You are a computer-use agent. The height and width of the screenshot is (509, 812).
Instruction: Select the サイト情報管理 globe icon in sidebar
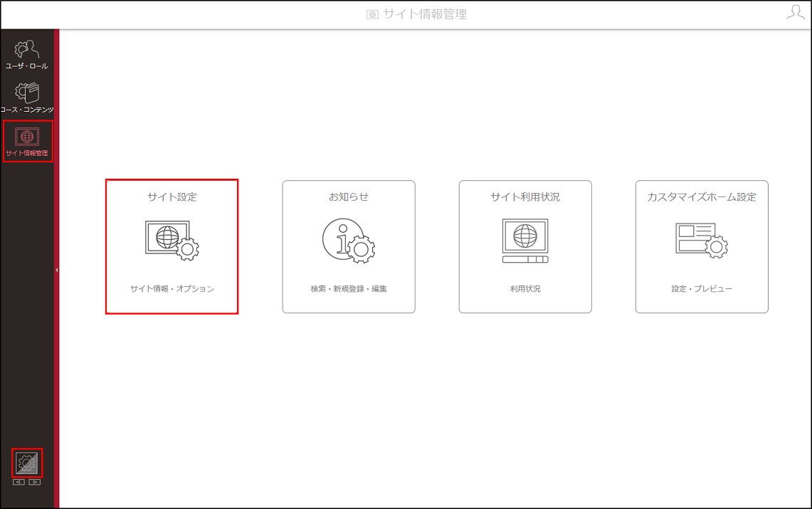click(27, 137)
